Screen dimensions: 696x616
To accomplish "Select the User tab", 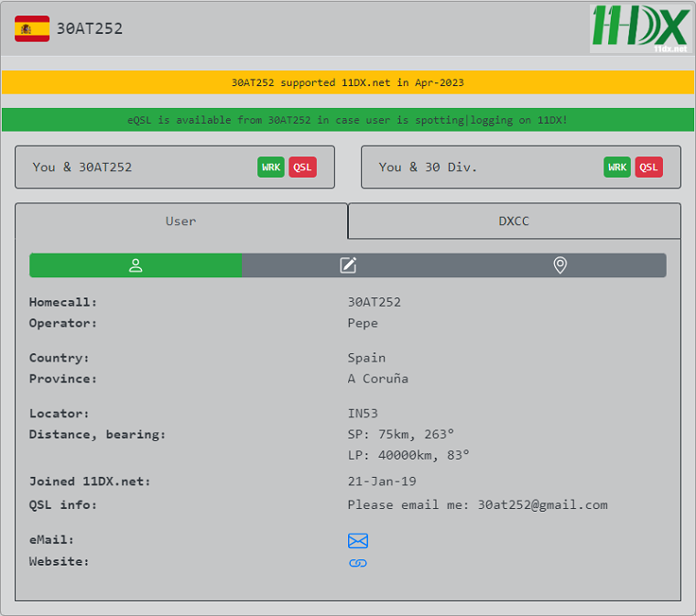I will click(x=180, y=221).
